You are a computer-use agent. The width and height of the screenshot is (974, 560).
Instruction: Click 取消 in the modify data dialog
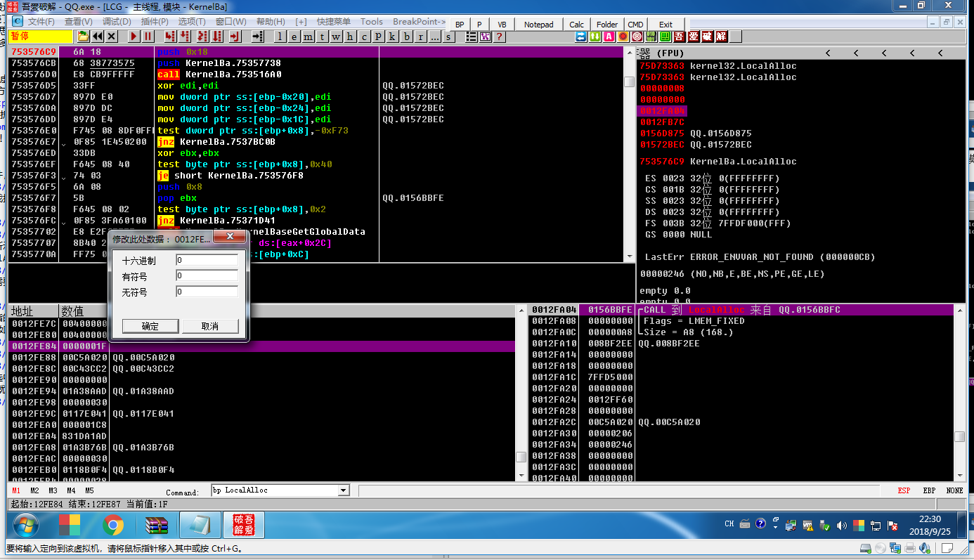click(210, 326)
